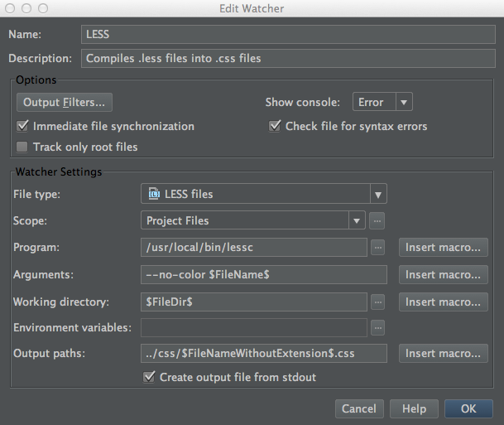Toggle Immediate file synchronization checkbox
504x425 pixels.
click(x=22, y=126)
